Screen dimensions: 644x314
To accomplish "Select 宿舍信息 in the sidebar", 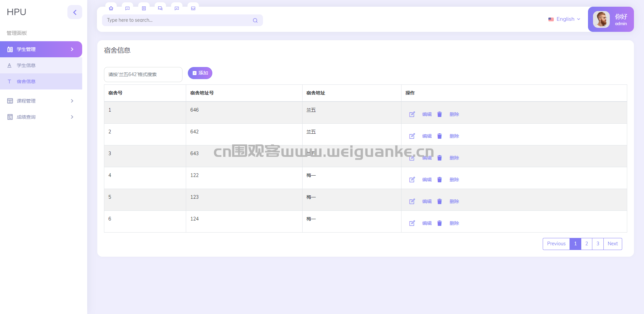I will coord(41,81).
